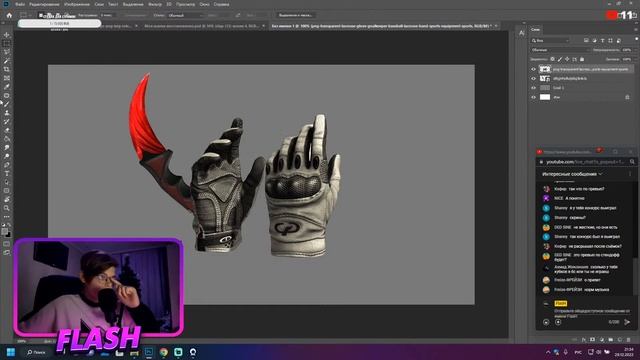Toggle lock all padlock icon
This screenshot has height=360, width=640.
[x=582, y=59]
